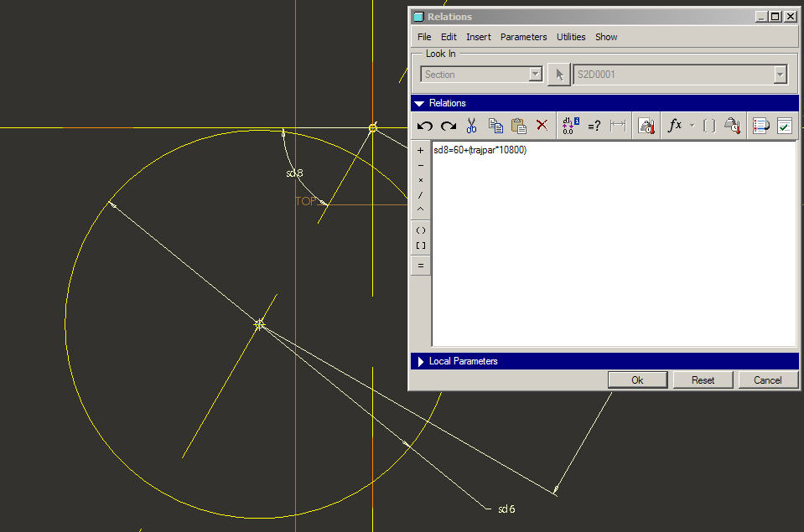Open the dropdown arrow beside fx
Viewport: 804px width, 532px height.
click(692, 126)
